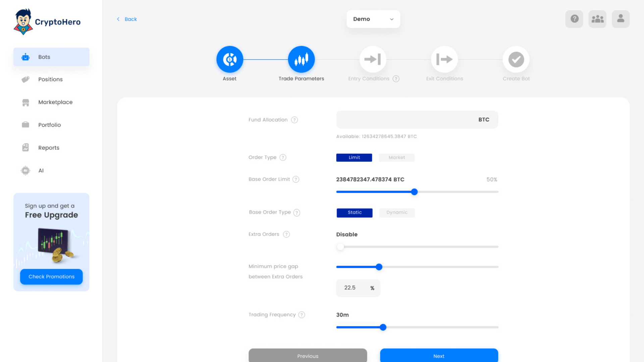The image size is (644, 362).
Task: Click the Entry Conditions arrow icon
Action: pos(373,59)
